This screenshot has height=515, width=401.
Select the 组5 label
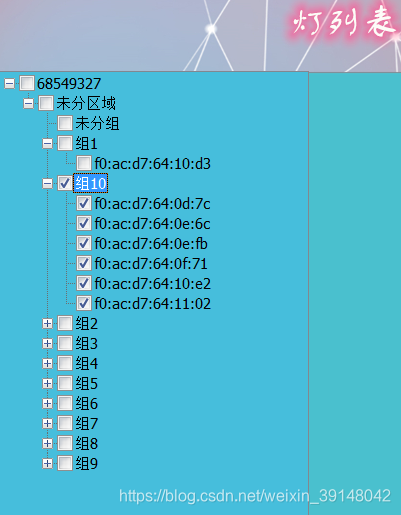pos(87,384)
